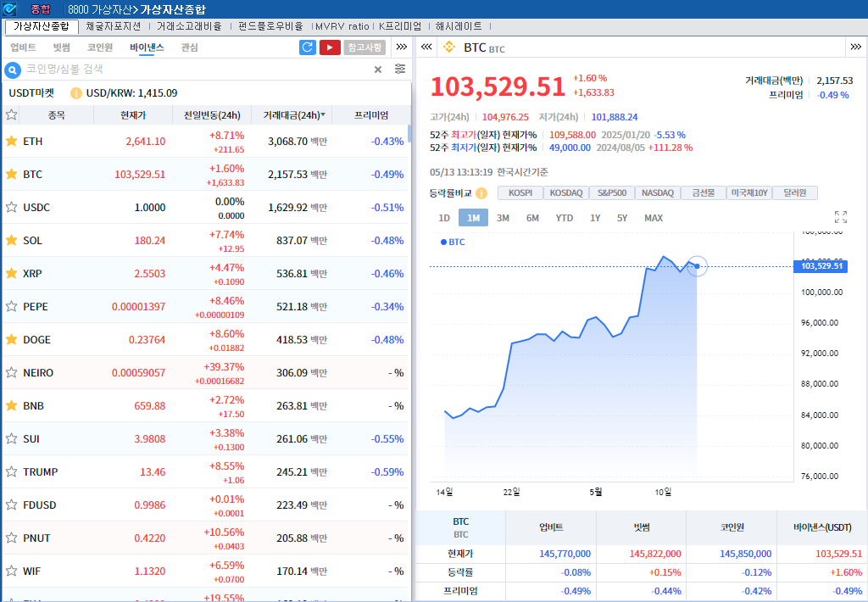Add PNUT to favorites star
Image resolution: width=868 pixels, height=602 pixels.
11,538
